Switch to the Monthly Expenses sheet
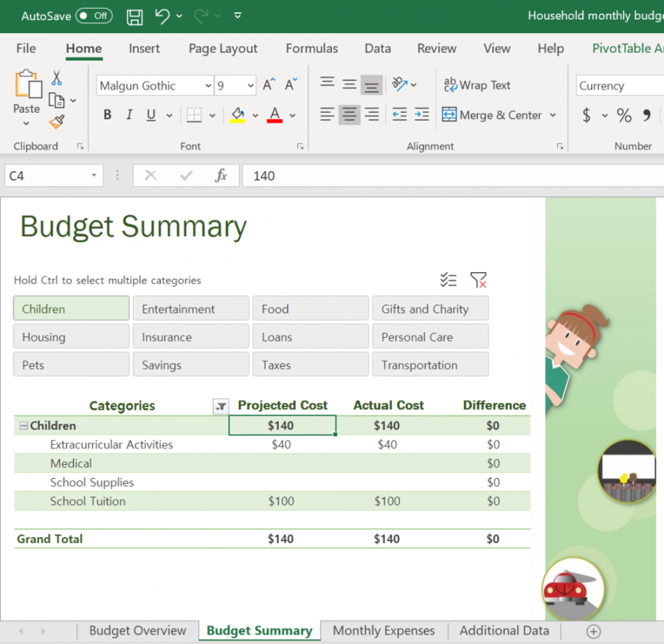 coord(384,631)
